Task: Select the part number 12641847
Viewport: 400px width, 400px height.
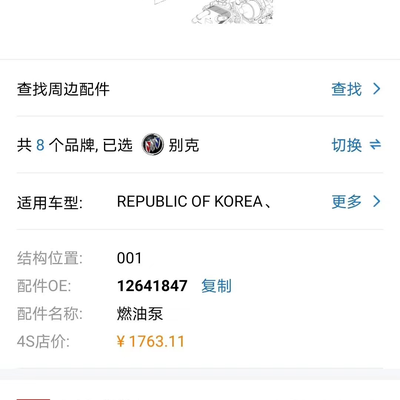Action: click(x=152, y=286)
